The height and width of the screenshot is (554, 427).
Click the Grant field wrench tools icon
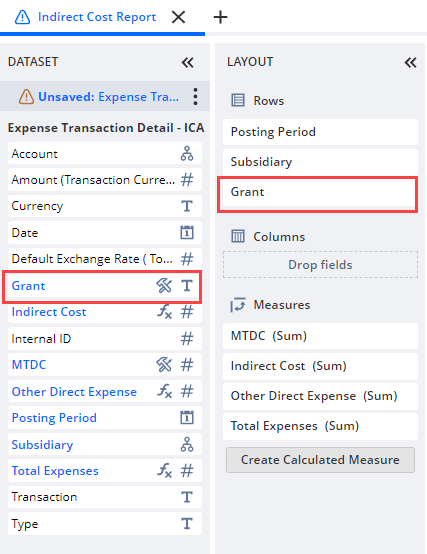[x=164, y=285]
